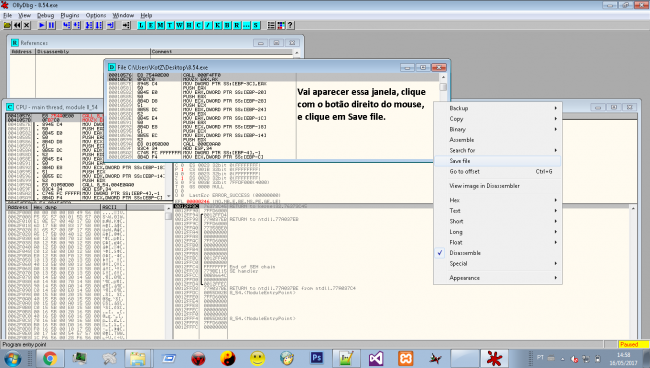Open the Debug menu
The height and width of the screenshot is (368, 650).
(x=45, y=15)
